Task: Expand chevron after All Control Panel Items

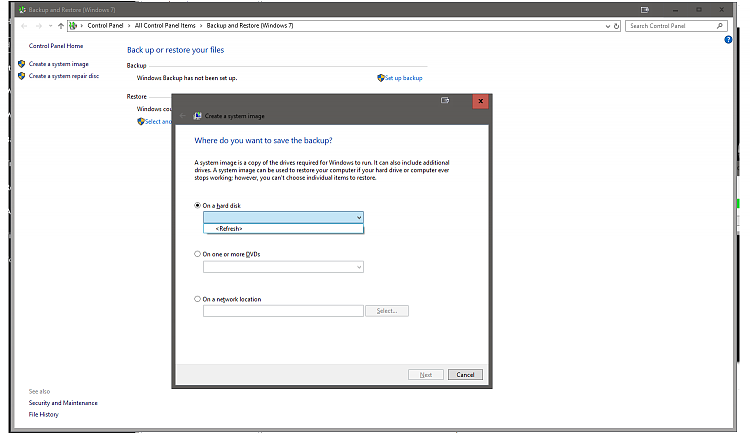Action: pos(201,26)
